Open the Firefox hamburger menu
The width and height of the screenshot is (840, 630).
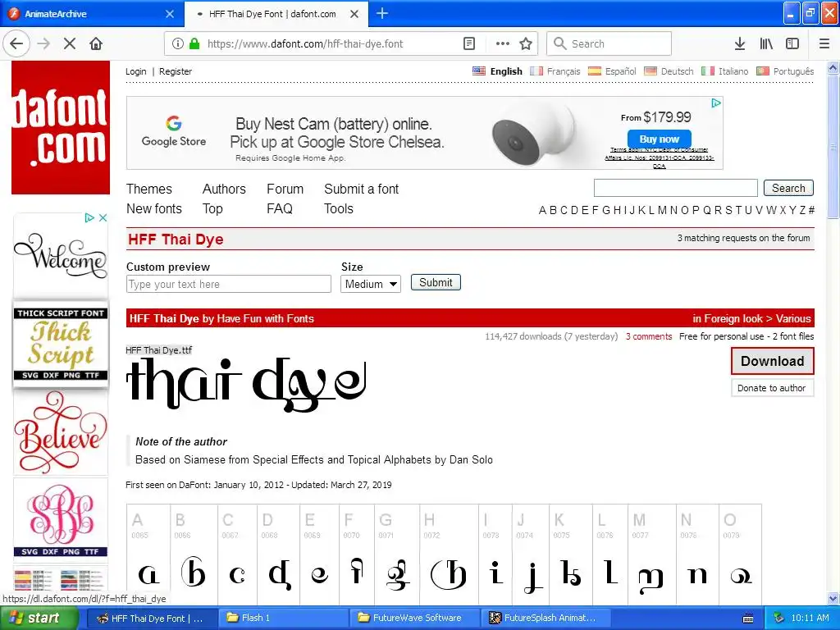pos(824,43)
